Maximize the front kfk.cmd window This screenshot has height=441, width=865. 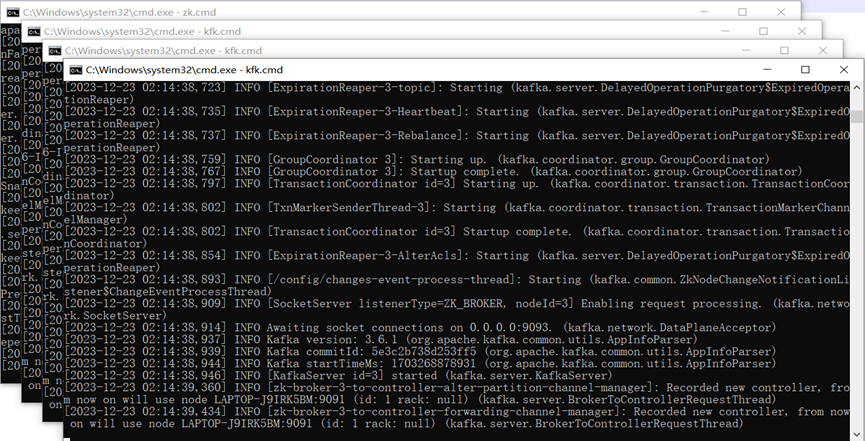(x=805, y=70)
